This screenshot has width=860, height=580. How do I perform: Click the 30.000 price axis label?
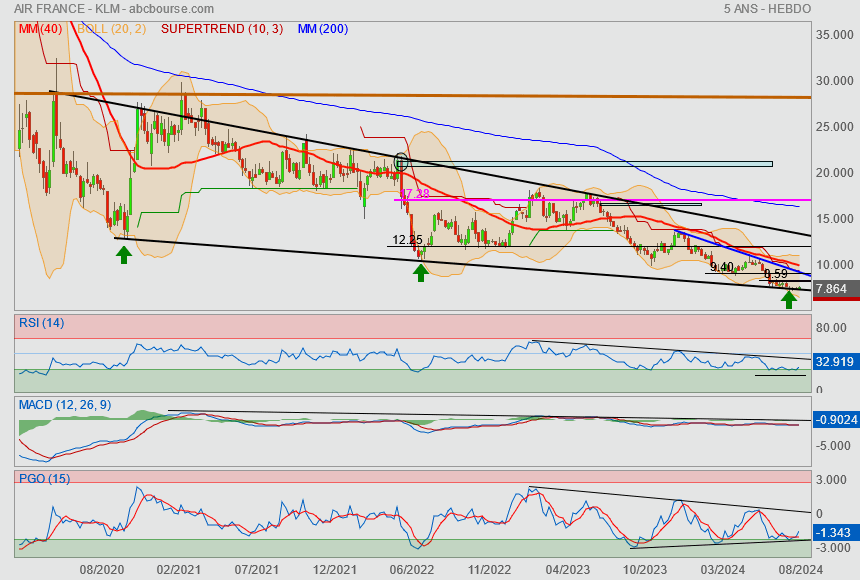click(x=835, y=81)
